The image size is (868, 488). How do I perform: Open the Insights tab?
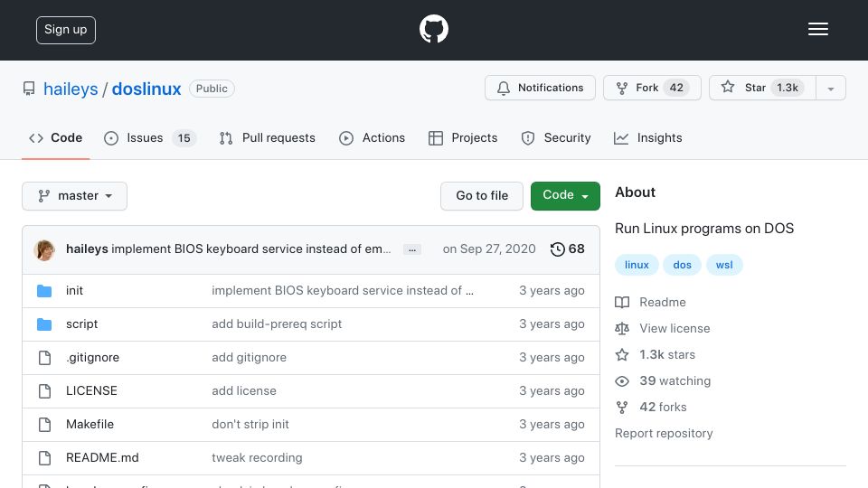[x=647, y=137]
